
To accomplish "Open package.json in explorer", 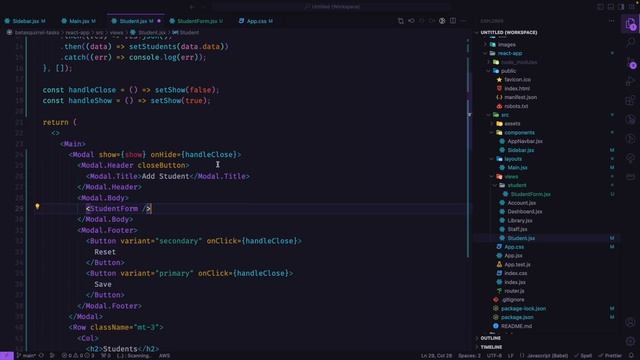I will (x=517, y=317).
